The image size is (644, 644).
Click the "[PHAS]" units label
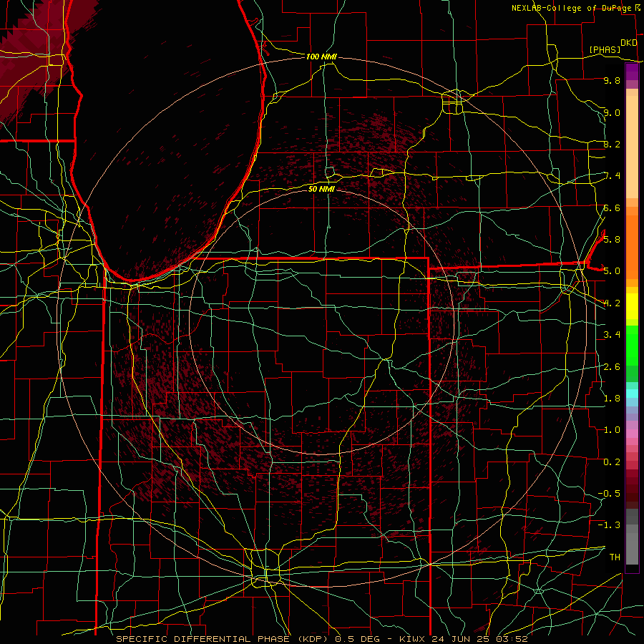point(605,49)
